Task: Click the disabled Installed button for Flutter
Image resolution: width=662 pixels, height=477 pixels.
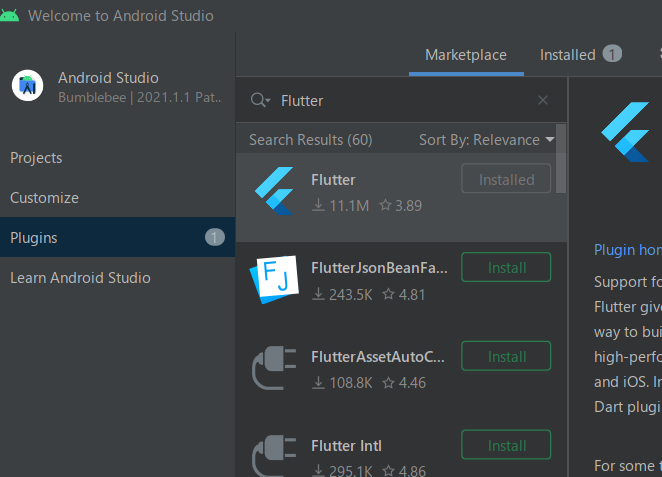Action: pyautogui.click(x=506, y=179)
